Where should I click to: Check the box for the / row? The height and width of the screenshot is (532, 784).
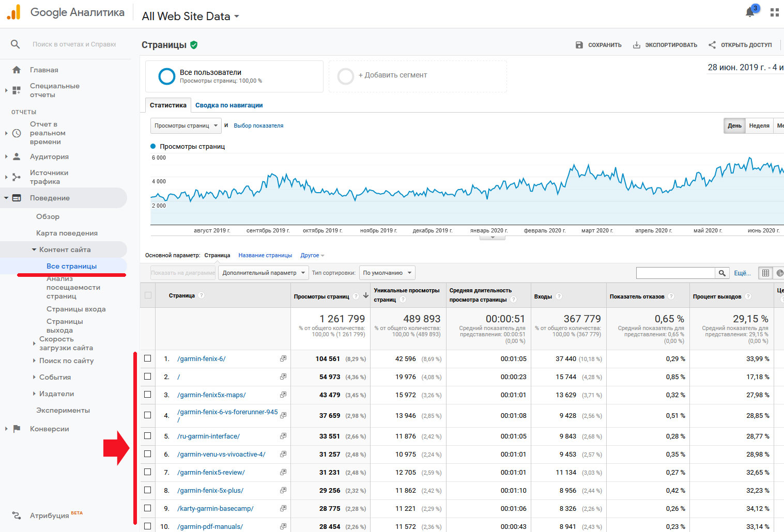tap(148, 377)
